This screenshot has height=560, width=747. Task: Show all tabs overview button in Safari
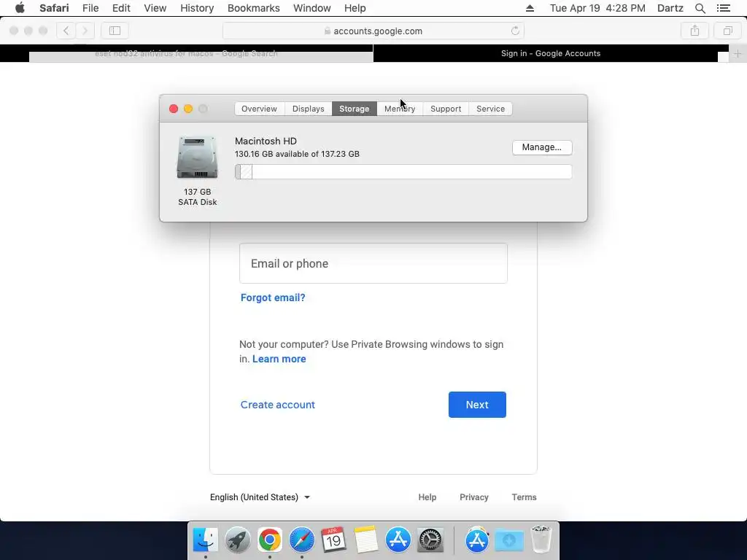pyautogui.click(x=727, y=31)
